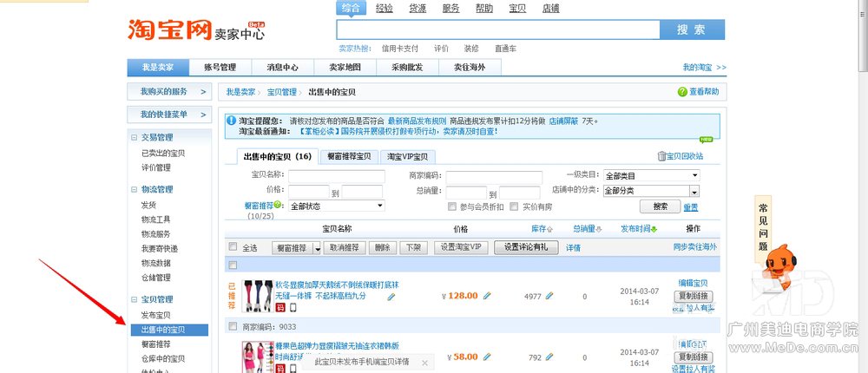Sort by 发布时间 green arrow
Viewport: 868px width, 373px height.
(654, 229)
